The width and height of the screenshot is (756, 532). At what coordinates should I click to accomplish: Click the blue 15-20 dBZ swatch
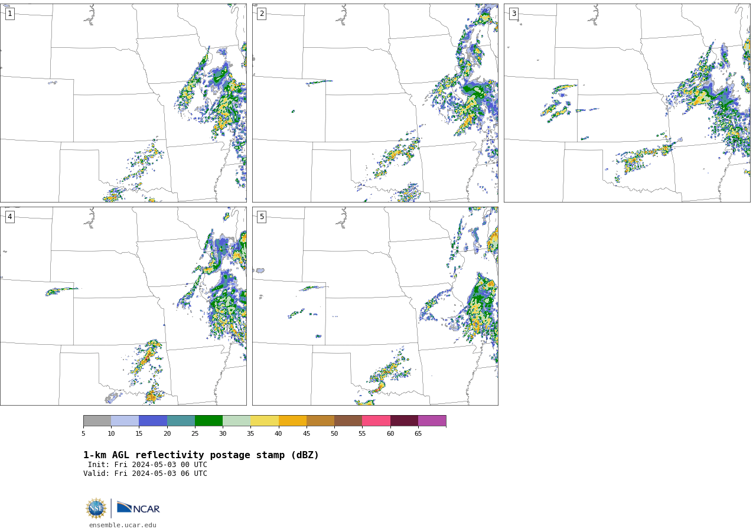pos(153,420)
